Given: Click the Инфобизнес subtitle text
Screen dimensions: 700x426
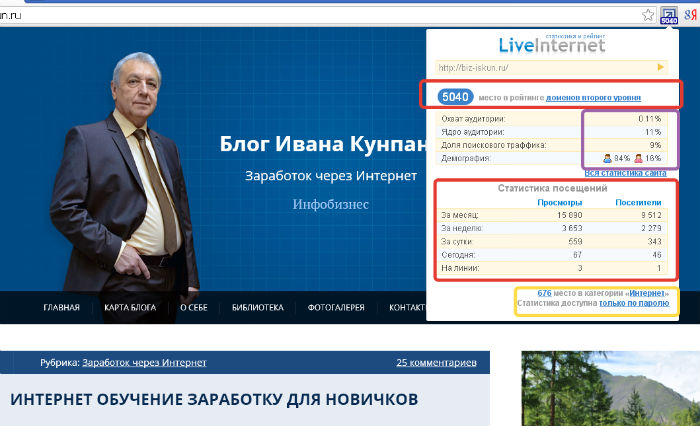Looking at the screenshot, I should tap(330, 204).
